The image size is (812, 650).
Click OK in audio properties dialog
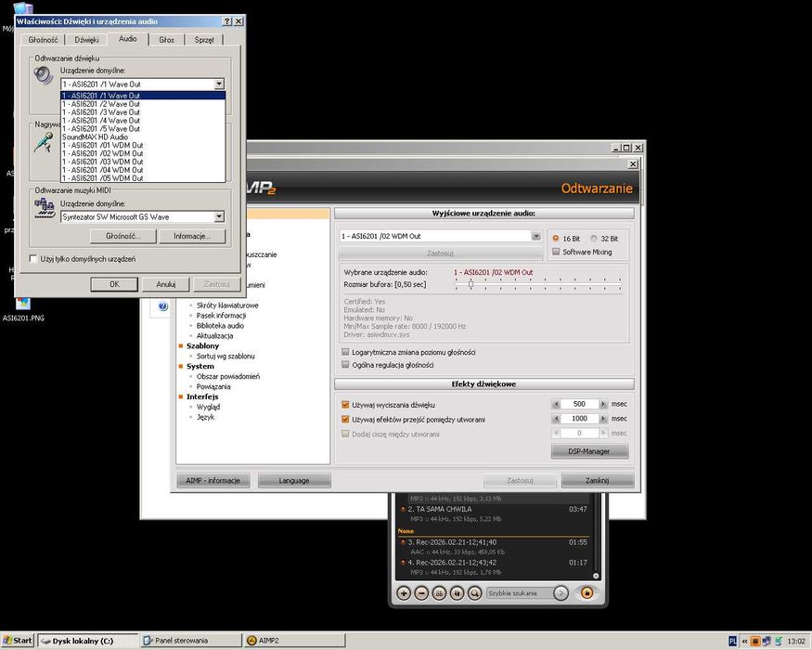[x=114, y=284]
